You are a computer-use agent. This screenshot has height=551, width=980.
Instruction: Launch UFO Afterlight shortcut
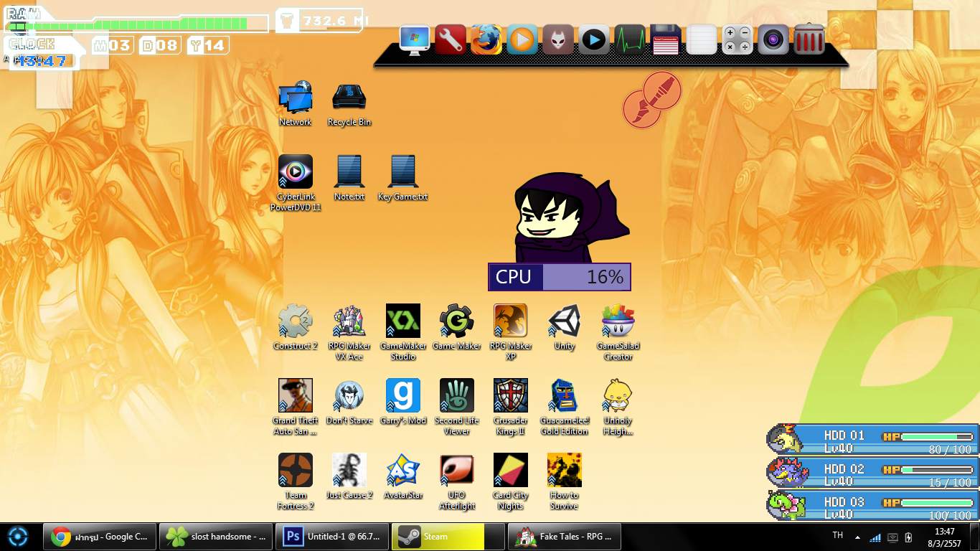click(457, 481)
